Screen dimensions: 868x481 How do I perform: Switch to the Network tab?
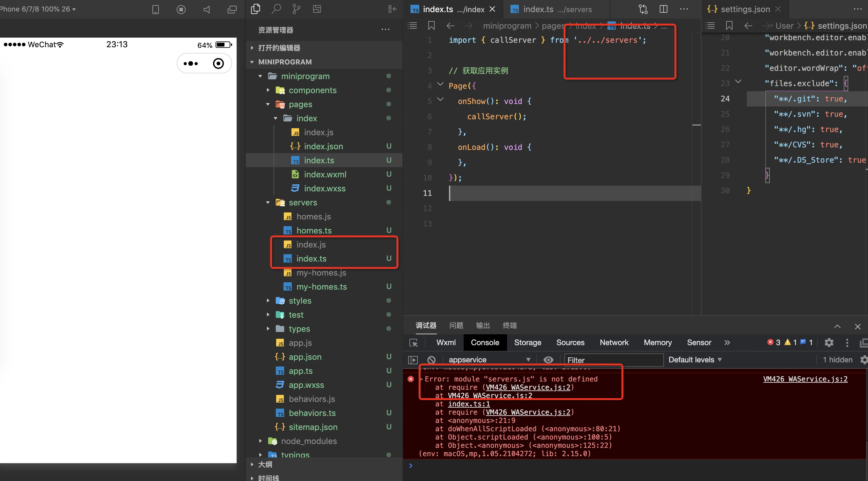[614, 343]
